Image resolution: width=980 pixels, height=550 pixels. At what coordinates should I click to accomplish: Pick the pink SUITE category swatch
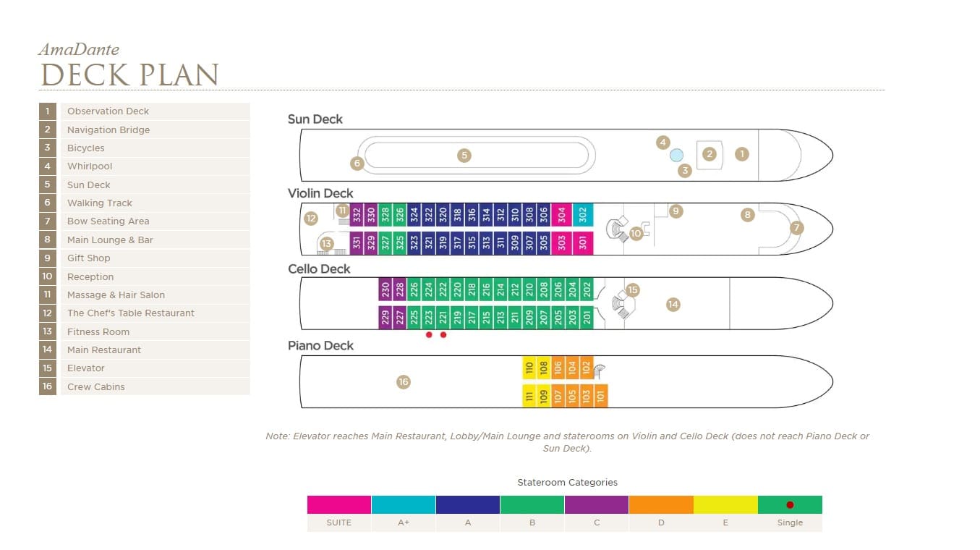point(339,504)
